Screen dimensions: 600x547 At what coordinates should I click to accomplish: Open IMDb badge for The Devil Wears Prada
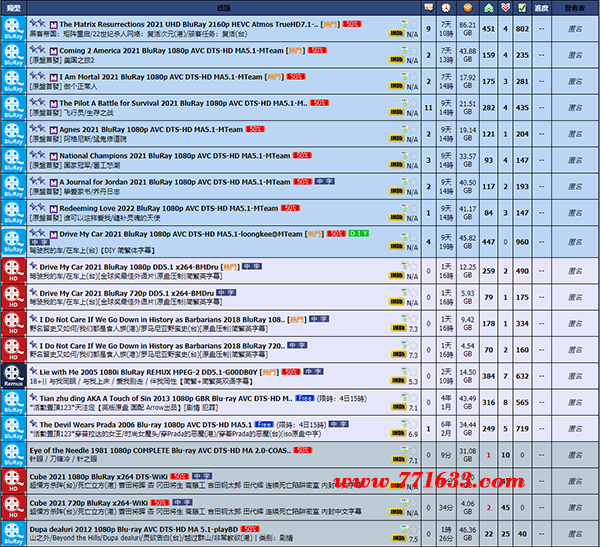tap(398, 433)
